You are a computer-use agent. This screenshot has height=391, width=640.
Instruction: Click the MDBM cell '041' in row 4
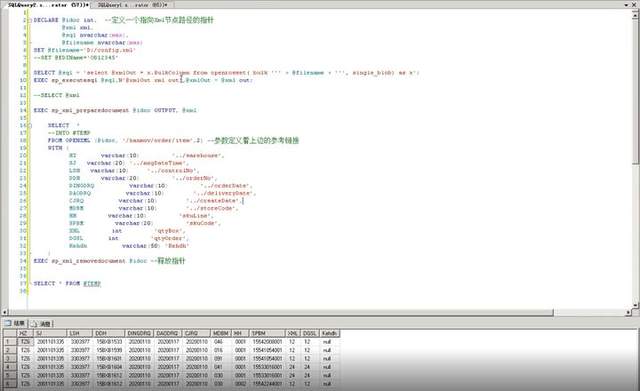click(x=222, y=367)
